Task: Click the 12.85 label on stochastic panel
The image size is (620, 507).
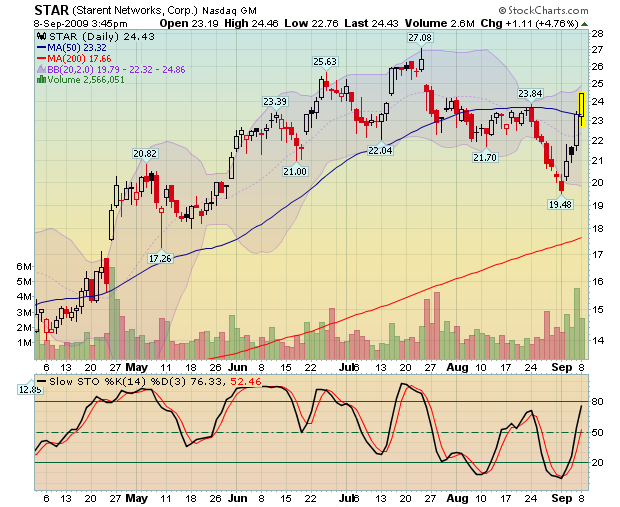Action: (30, 390)
